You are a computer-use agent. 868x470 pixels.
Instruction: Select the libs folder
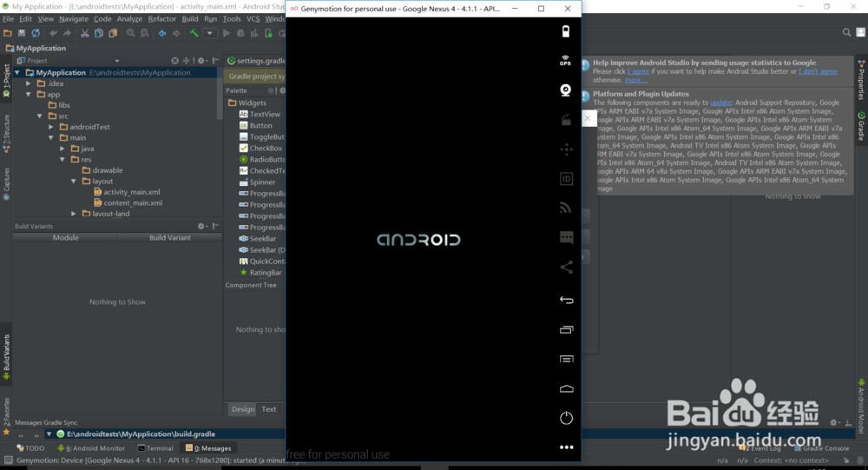click(59, 105)
